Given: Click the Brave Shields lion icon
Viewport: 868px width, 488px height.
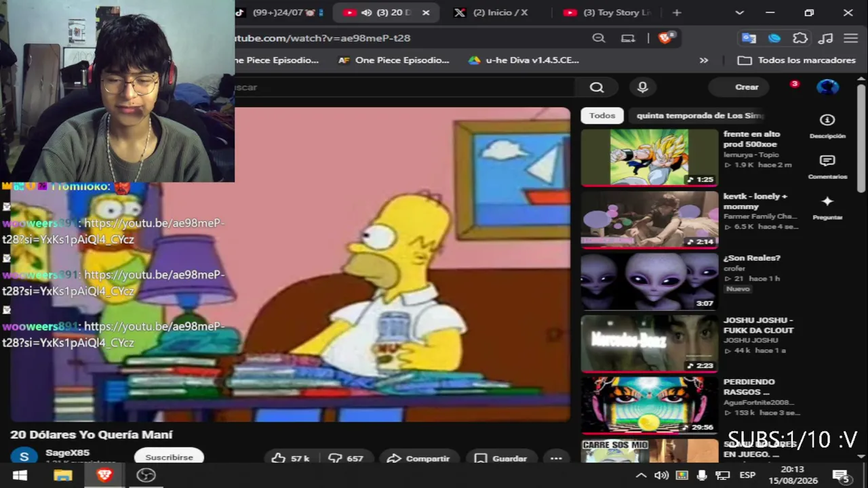Looking at the screenshot, I should coord(665,38).
